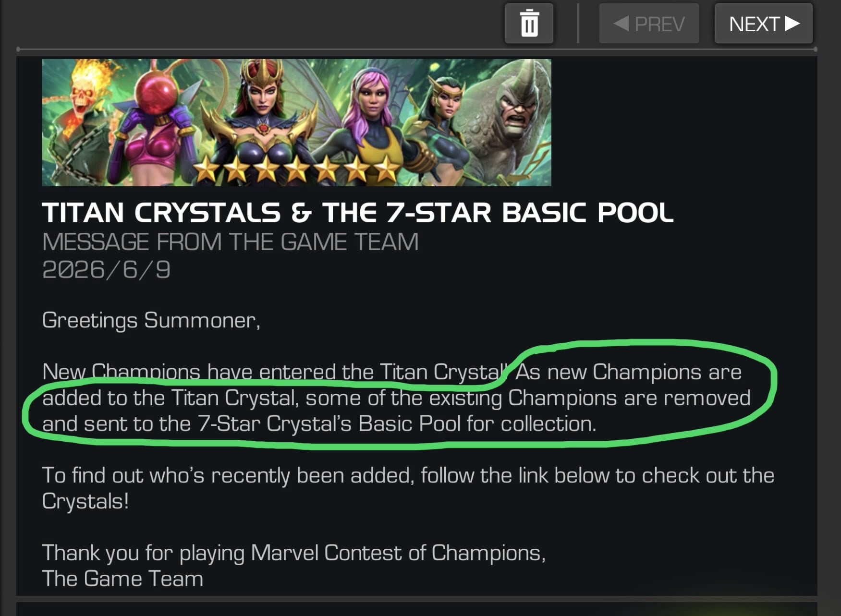
Task: Go to the next message
Action: 763,24
